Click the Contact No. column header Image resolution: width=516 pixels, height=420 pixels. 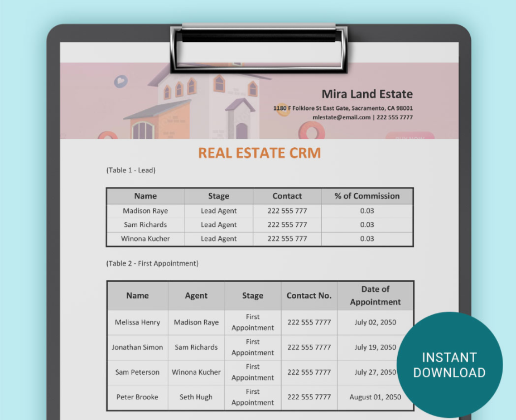coord(309,296)
